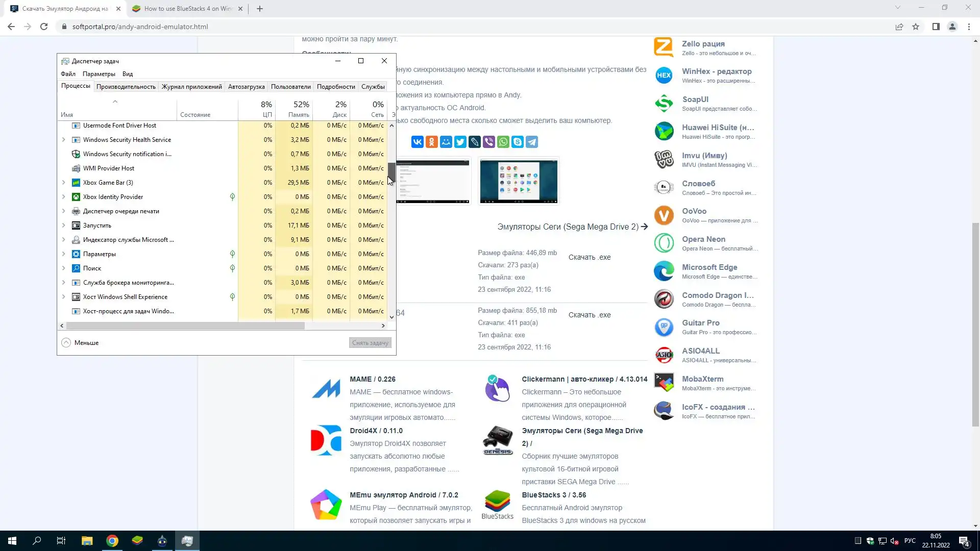Open the Автозагрузка tab
The height and width of the screenshot is (551, 980).
point(246,87)
